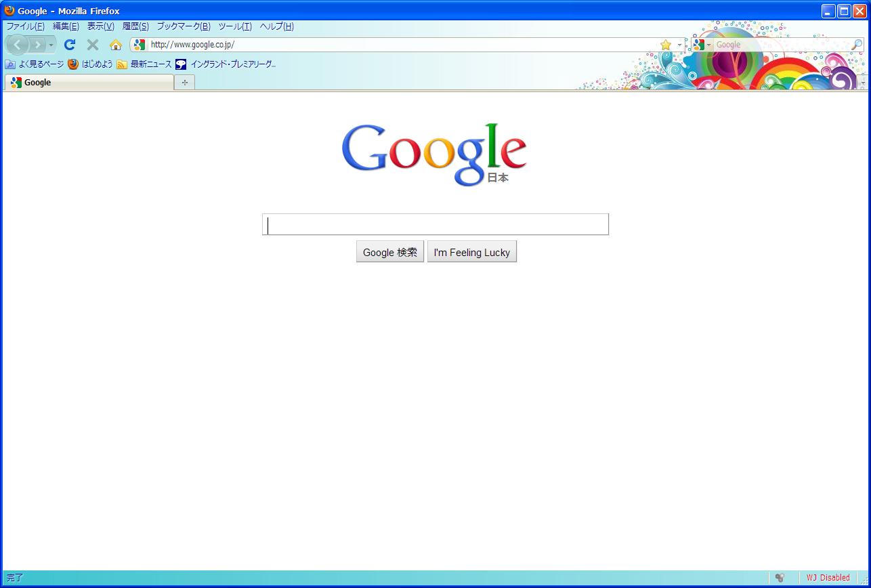Image resolution: width=871 pixels, height=588 pixels.
Task: Open the ヘルプ(H) menu
Action: tap(276, 26)
